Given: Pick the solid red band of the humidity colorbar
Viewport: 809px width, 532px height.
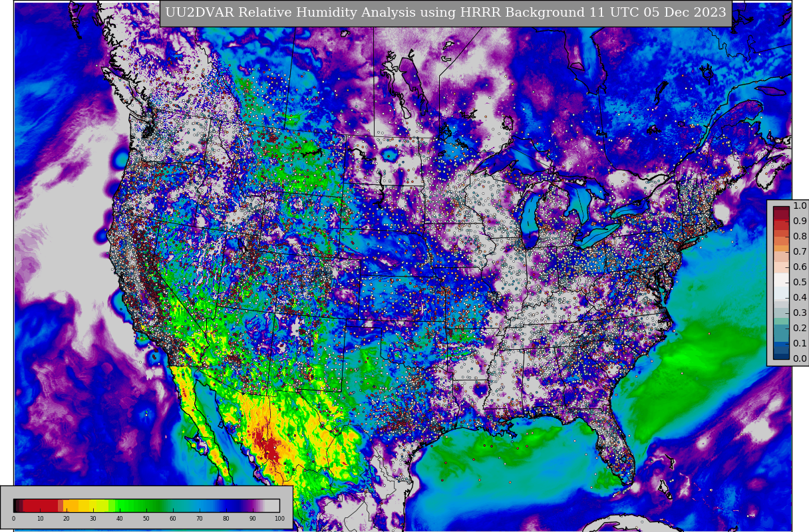Looking at the screenshot, I should click(x=40, y=505).
